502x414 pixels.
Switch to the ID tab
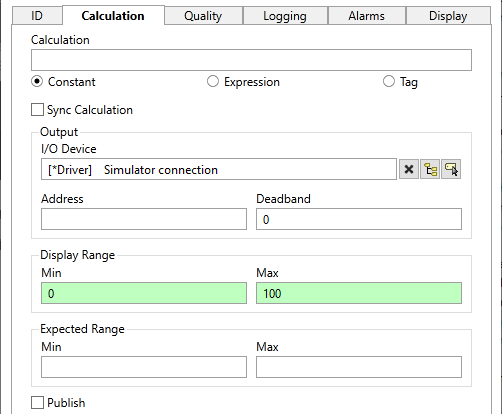[37, 16]
